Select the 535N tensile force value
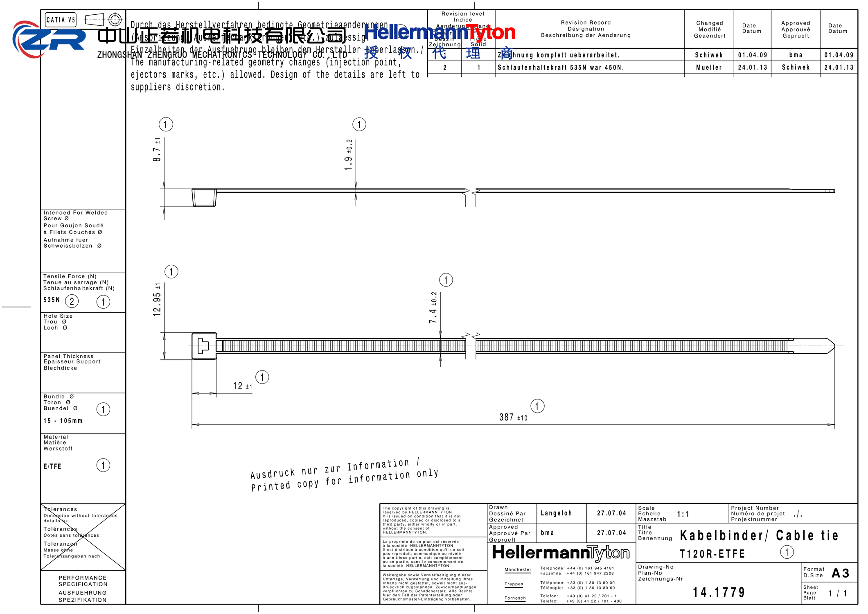 (x=52, y=300)
